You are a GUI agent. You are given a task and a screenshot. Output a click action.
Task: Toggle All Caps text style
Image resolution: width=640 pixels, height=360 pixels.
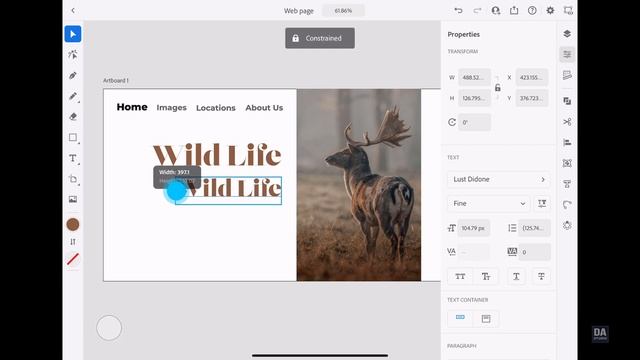point(460,276)
